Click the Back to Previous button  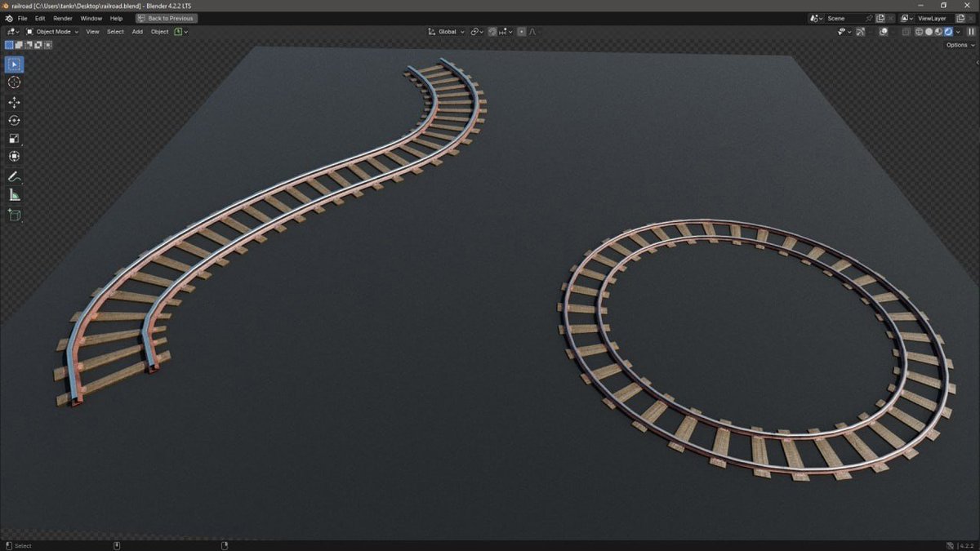pyautogui.click(x=166, y=18)
